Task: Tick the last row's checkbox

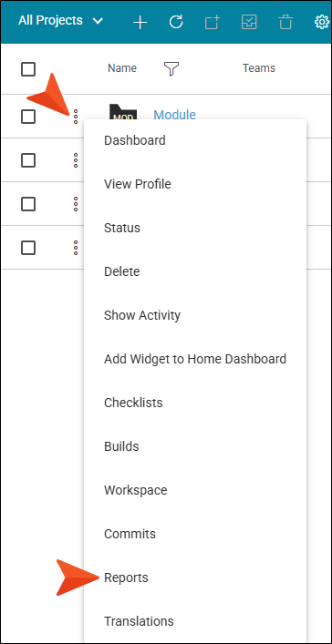Action: (28, 248)
